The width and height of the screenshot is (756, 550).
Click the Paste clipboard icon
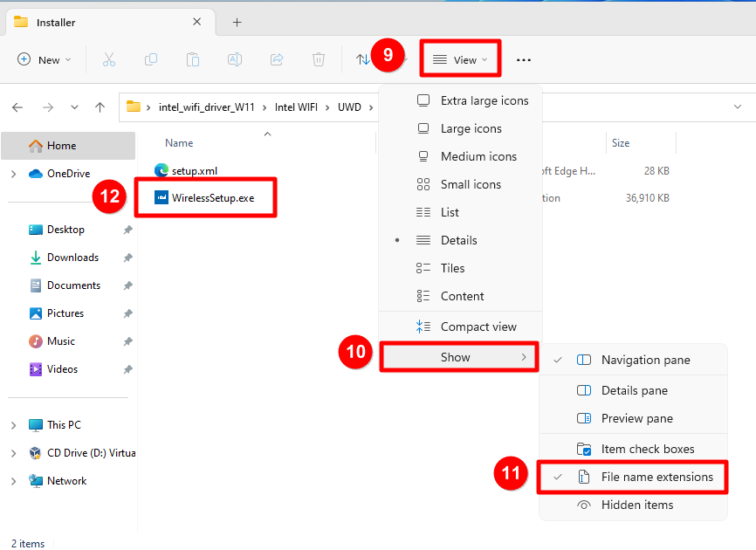pyautogui.click(x=193, y=59)
